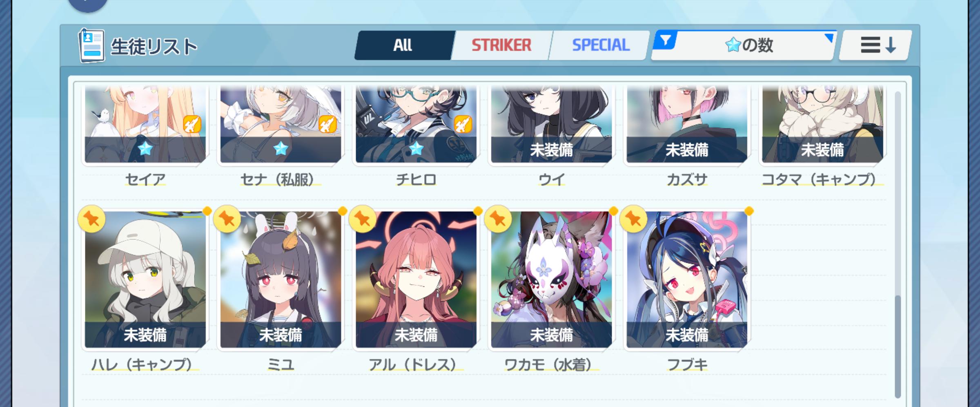Switch to the SPECIAL tab
Image resolution: width=980 pixels, height=407 pixels.
tap(599, 45)
